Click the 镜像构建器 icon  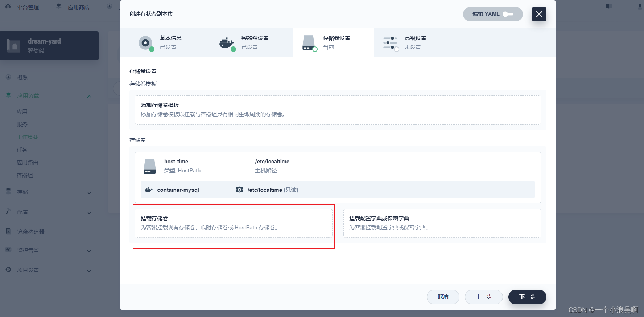[x=8, y=231]
